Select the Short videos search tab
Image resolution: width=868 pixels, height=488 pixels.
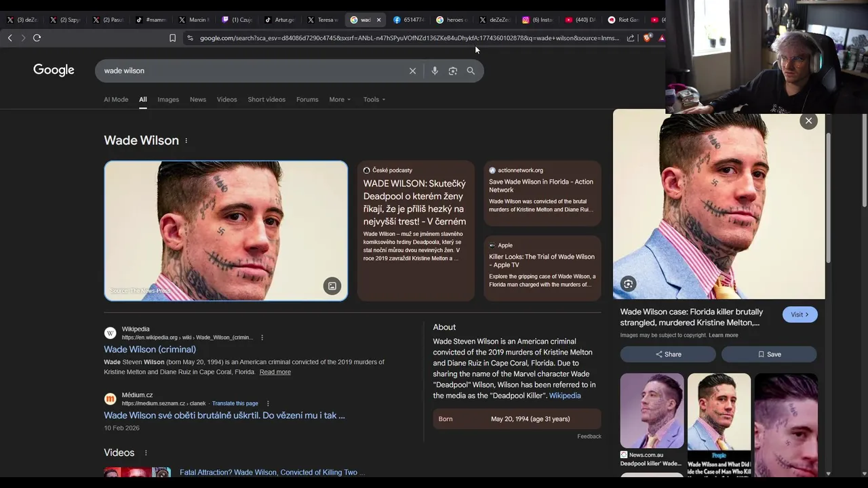click(267, 100)
